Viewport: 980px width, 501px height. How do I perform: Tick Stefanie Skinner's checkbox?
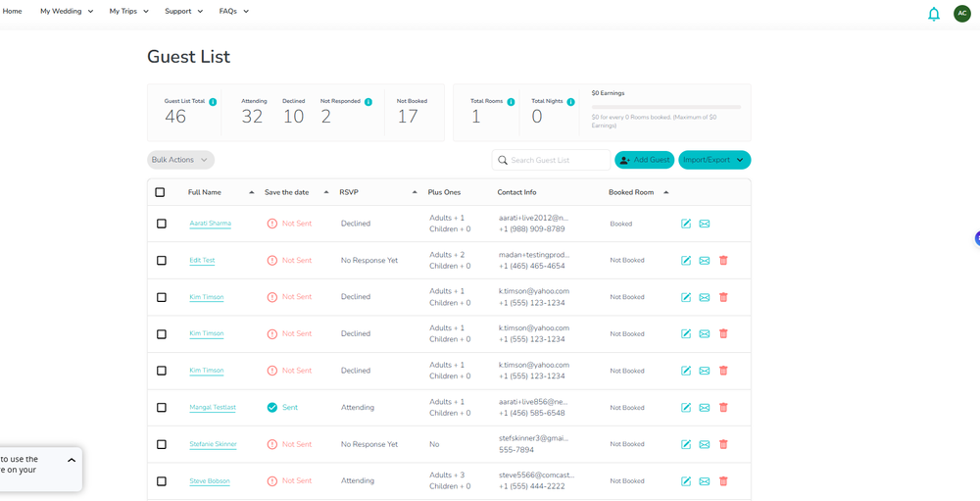point(162,444)
